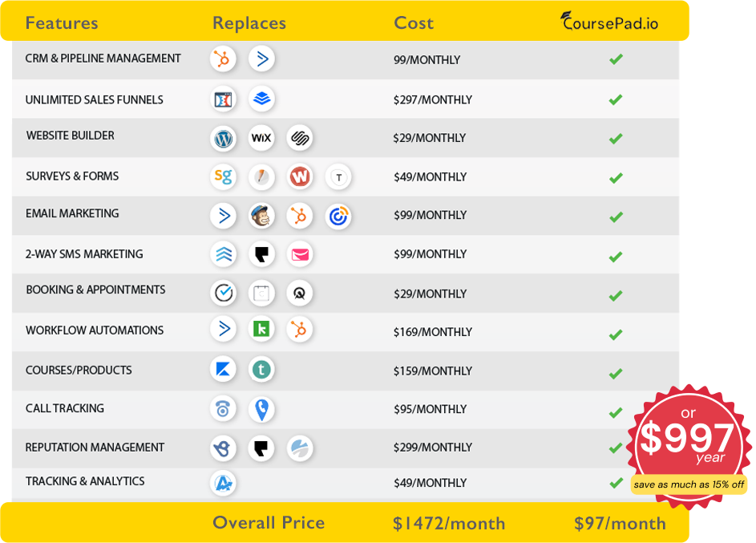
Task: Click the ClickFunnels icon in Sales Funnels row
Action: pyautogui.click(x=223, y=99)
